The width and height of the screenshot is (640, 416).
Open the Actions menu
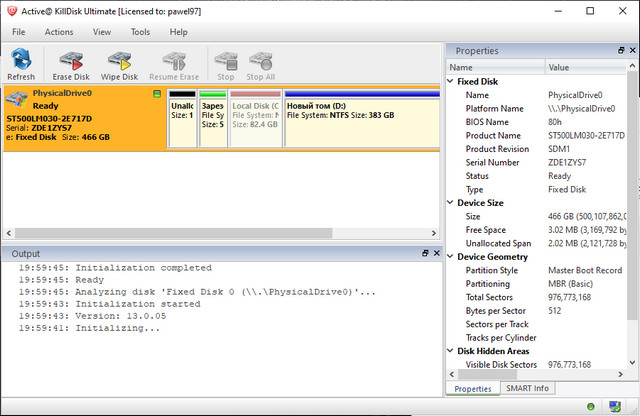(x=59, y=32)
